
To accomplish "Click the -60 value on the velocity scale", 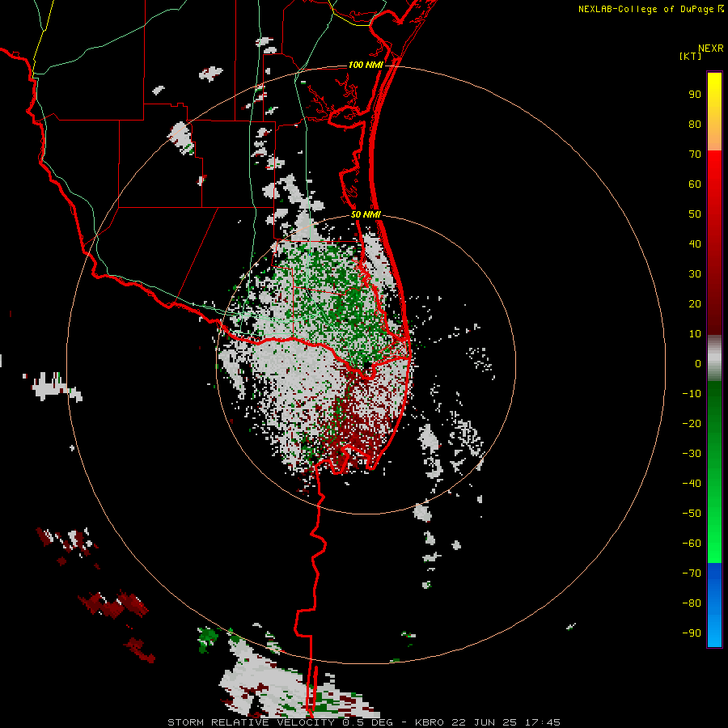I will tap(692, 544).
